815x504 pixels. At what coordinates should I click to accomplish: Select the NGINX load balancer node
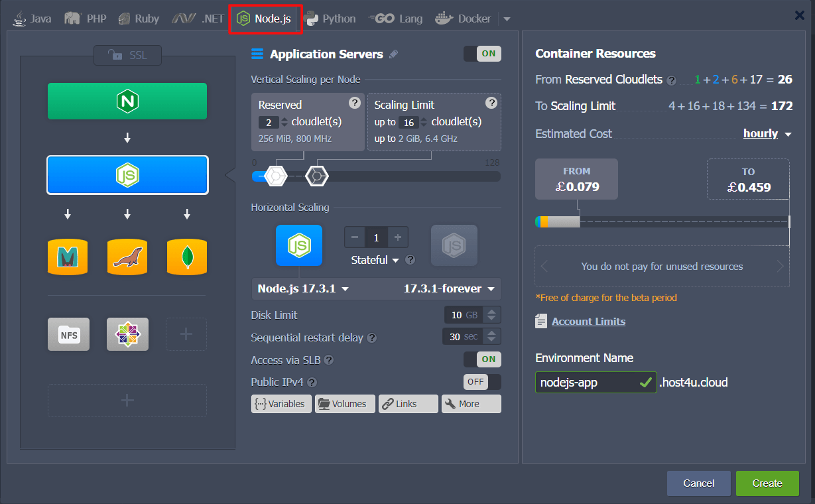(x=127, y=101)
